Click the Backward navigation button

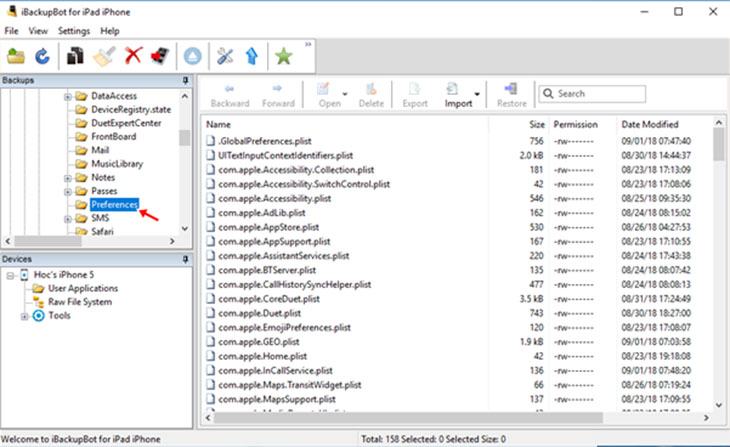[230, 95]
